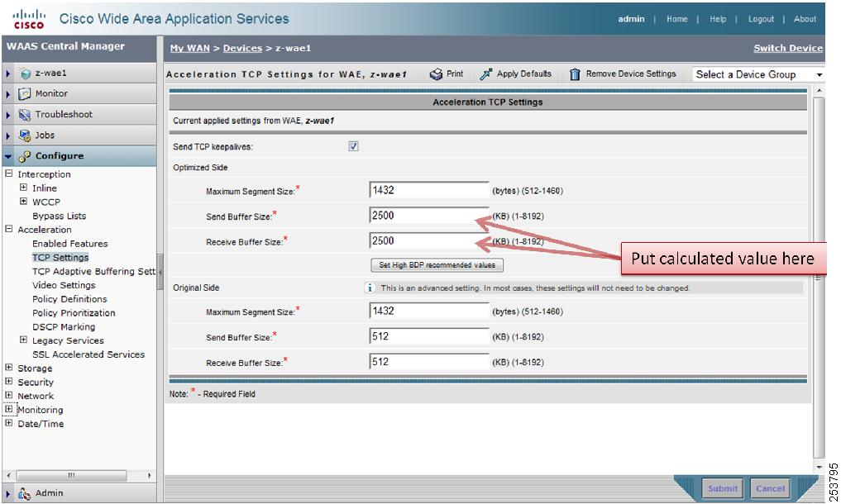841x504 pixels.
Task: Click the sidebar scrollbar left arrow
Action: click(8, 476)
